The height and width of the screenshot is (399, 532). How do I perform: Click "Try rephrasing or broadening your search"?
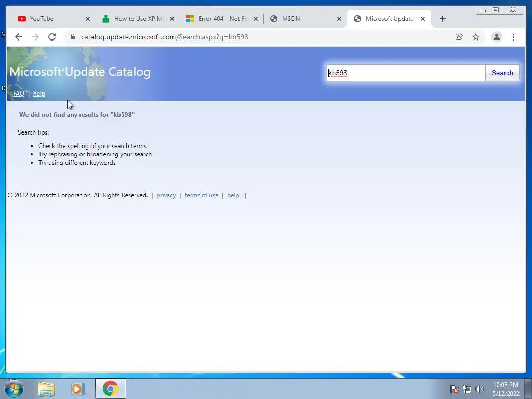[x=95, y=154]
